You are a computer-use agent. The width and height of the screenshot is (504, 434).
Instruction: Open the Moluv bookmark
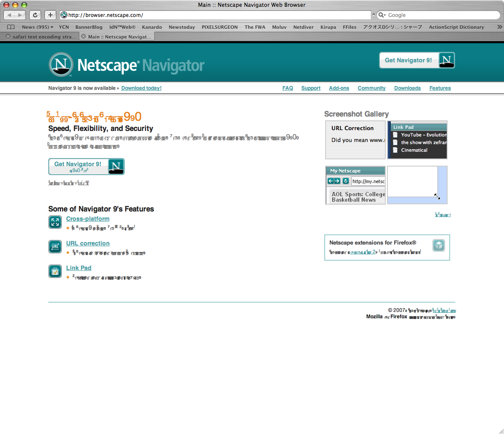[279, 27]
